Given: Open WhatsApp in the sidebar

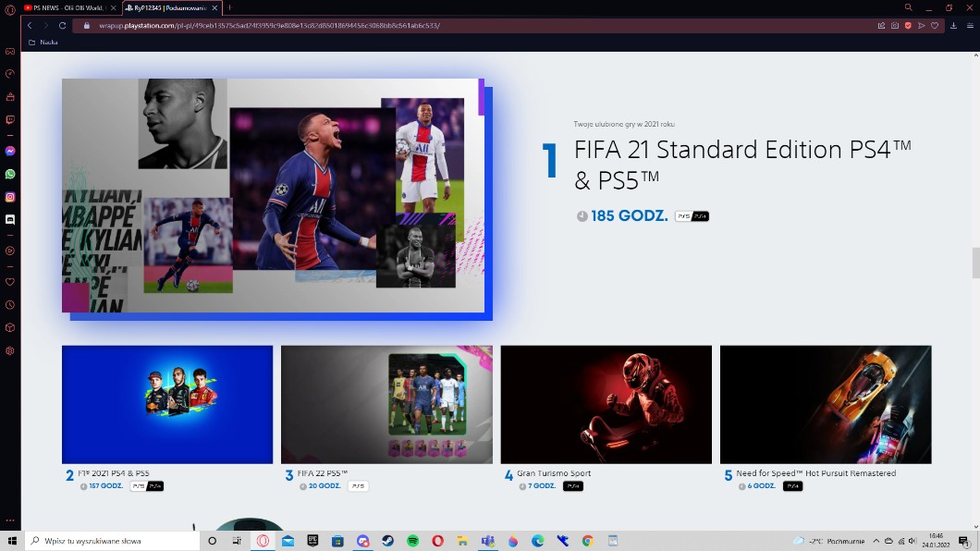Looking at the screenshot, I should click(x=10, y=174).
